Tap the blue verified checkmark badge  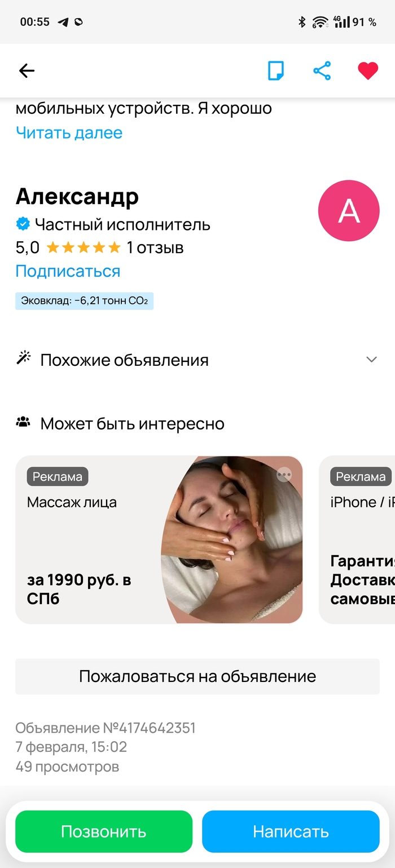(x=23, y=224)
